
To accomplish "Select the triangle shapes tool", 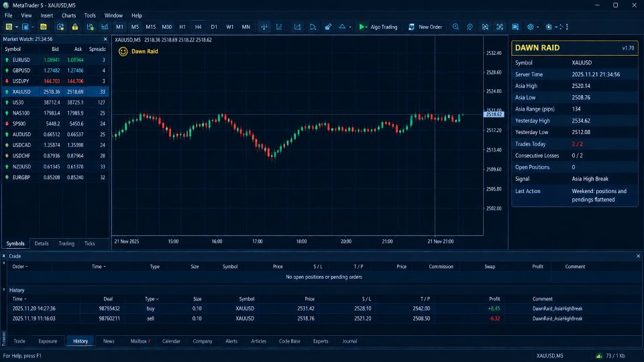I will [342, 27].
